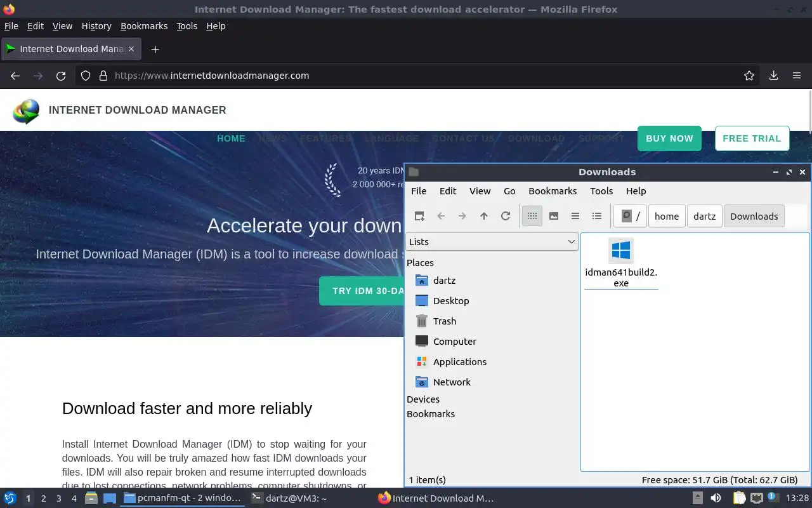The width and height of the screenshot is (812, 508).
Task: Select pcmanfm-qt taskbar entry
Action: pos(183,498)
